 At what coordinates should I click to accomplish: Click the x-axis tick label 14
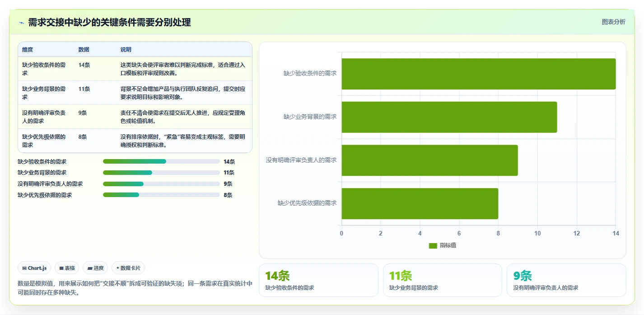[616, 233]
